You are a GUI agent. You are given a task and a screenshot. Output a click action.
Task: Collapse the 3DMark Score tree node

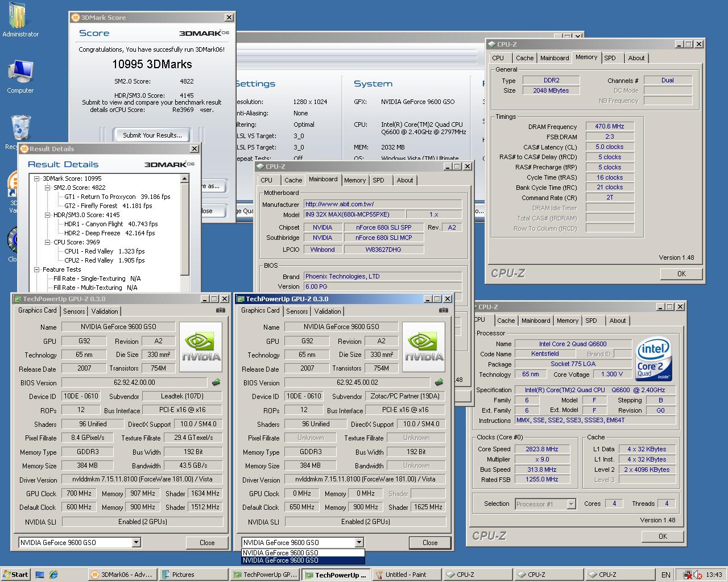[x=37, y=178]
